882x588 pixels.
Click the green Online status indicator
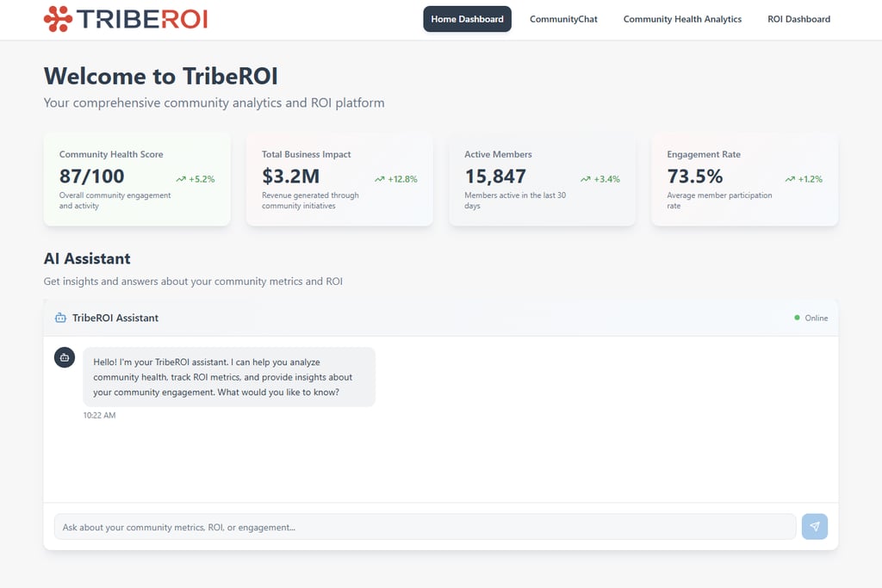click(x=797, y=318)
